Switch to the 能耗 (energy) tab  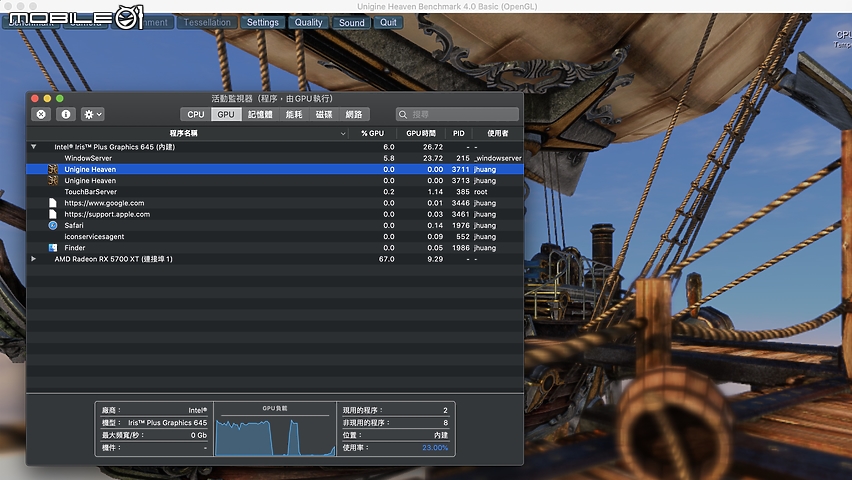point(294,114)
